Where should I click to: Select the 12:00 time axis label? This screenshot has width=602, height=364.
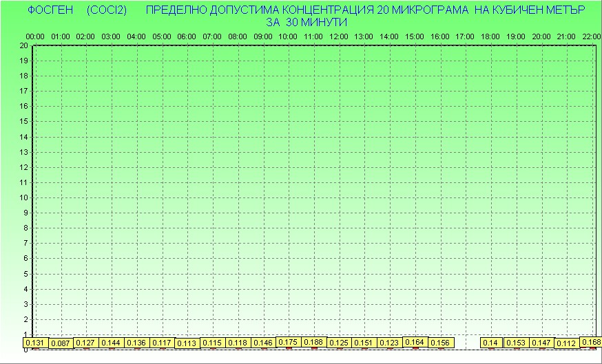click(x=338, y=36)
